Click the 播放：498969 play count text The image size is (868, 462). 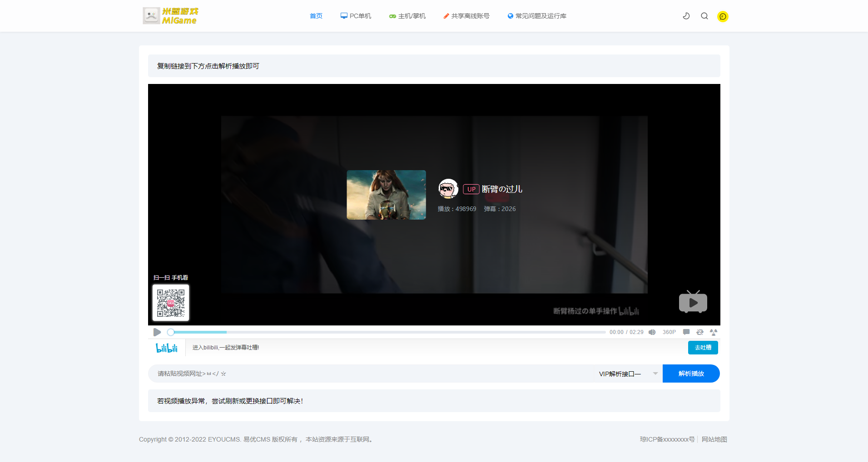point(457,209)
